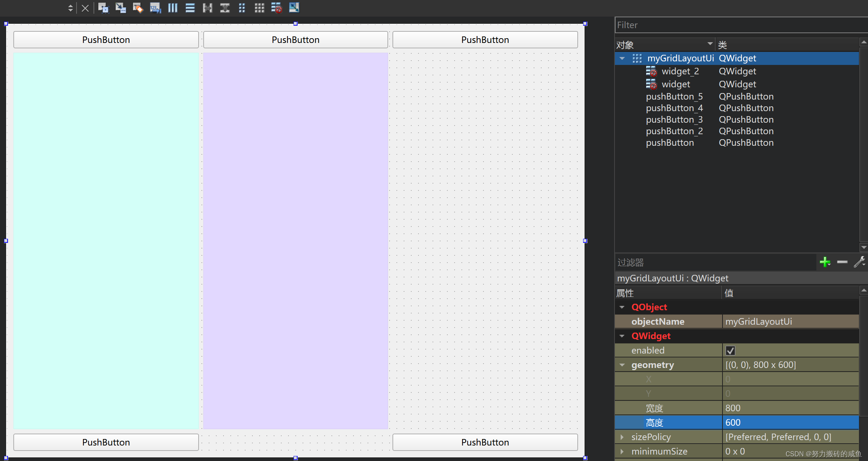
Task: Toggle the enabled property checkbox
Action: click(x=730, y=351)
